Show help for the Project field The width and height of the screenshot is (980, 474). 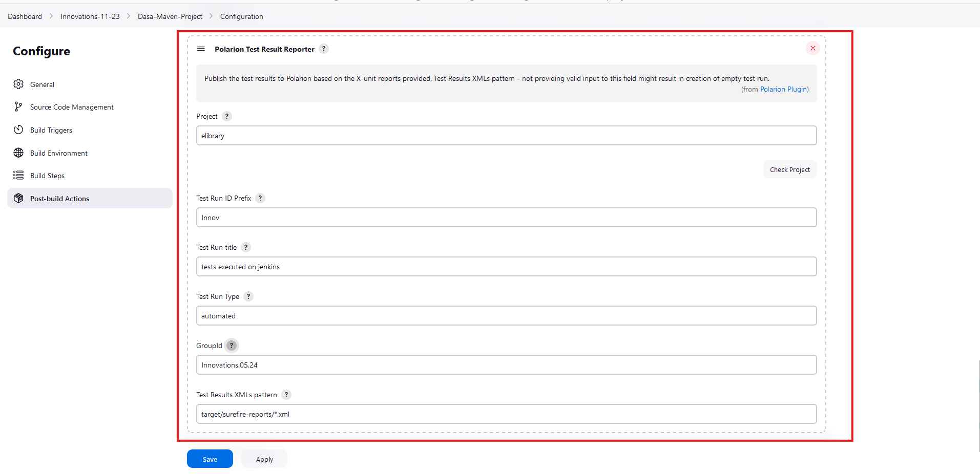[x=226, y=116]
